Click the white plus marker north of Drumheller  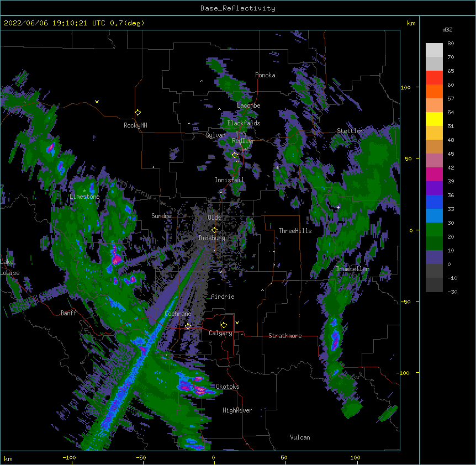(x=338, y=207)
